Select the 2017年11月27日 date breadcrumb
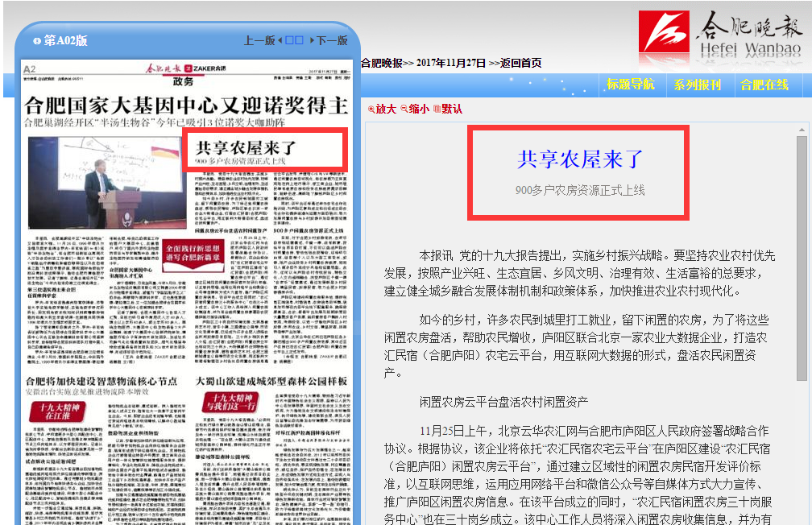Viewport: 812px width, 525px height. click(x=451, y=63)
